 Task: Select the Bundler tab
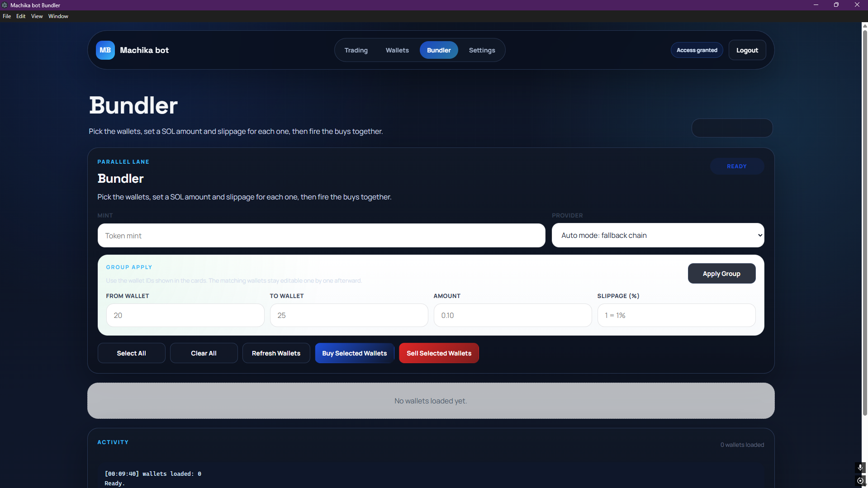tap(439, 50)
